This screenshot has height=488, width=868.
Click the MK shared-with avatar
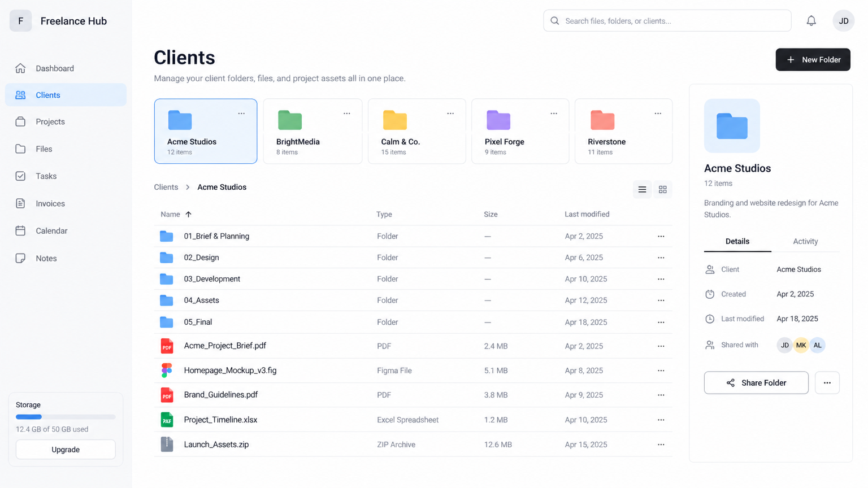coord(801,345)
